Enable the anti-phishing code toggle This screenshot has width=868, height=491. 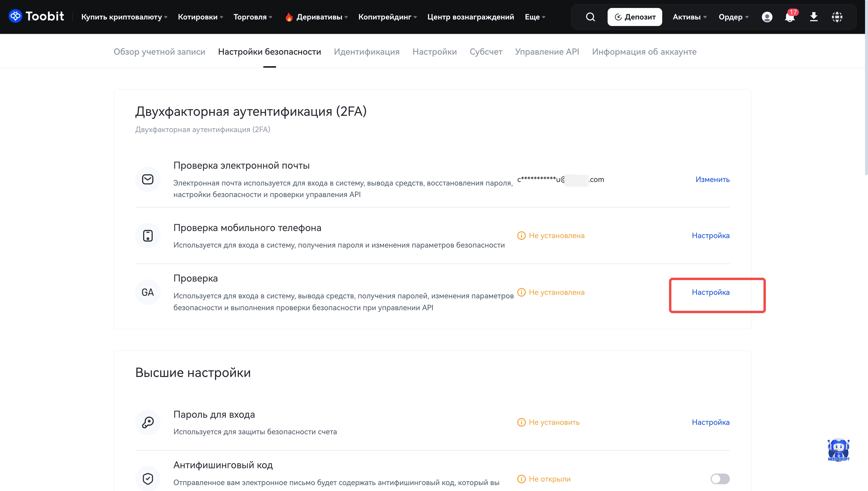[720, 479]
